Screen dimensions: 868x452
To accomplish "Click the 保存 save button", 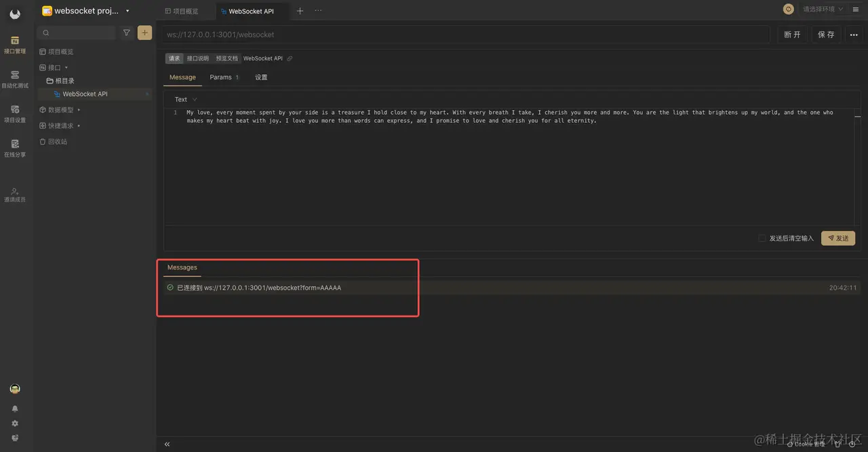I will (x=826, y=34).
